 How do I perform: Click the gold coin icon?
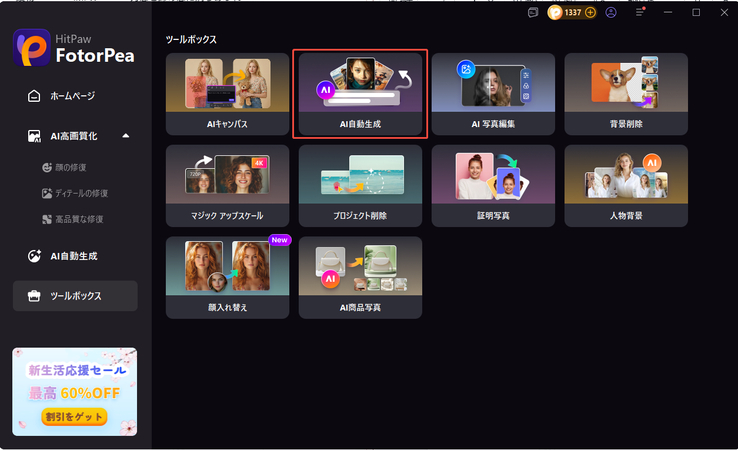point(555,13)
